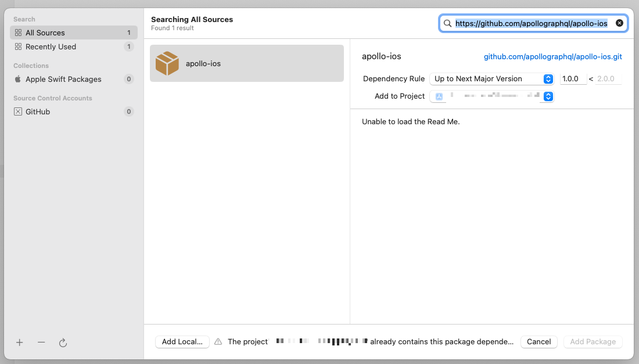Select the apollo-ios package result
The image size is (639, 364).
click(x=246, y=63)
